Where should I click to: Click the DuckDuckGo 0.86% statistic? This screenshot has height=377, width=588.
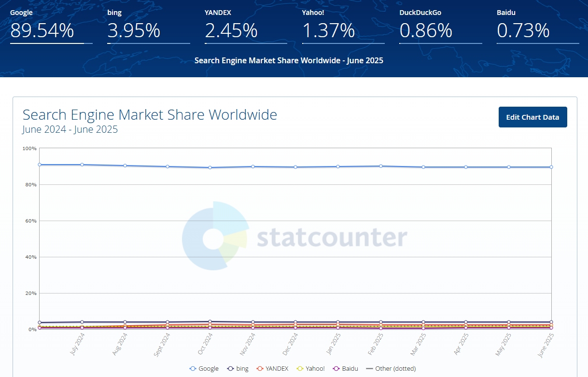(x=427, y=31)
